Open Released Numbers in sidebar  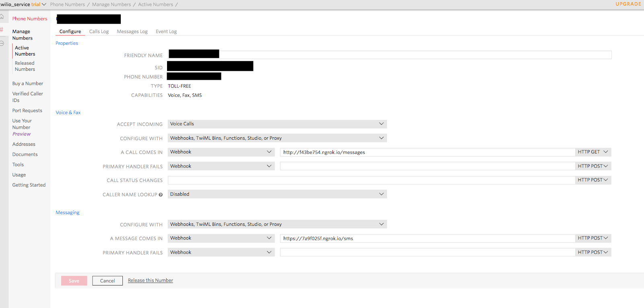pyautogui.click(x=25, y=66)
